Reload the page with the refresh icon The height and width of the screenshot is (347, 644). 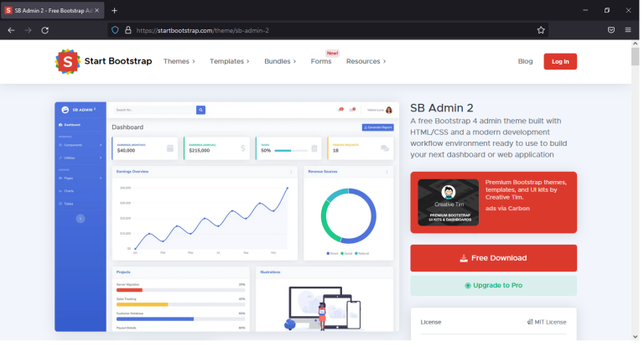tap(44, 29)
